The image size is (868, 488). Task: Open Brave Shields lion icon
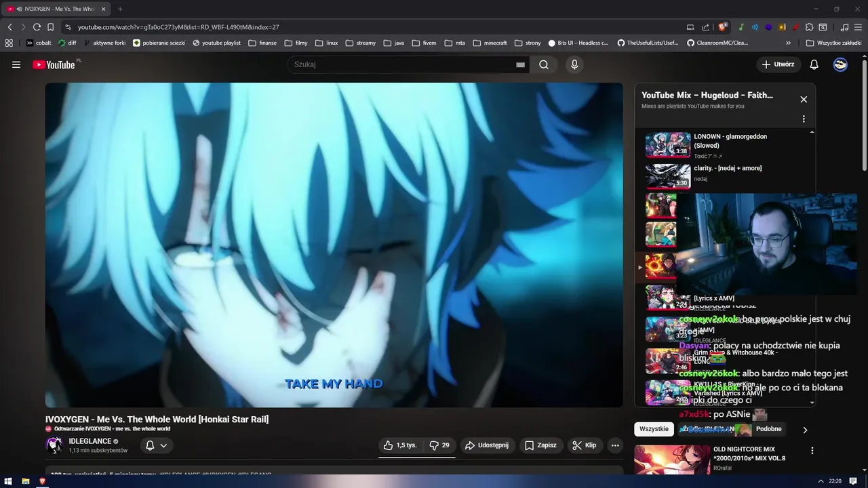[723, 27]
